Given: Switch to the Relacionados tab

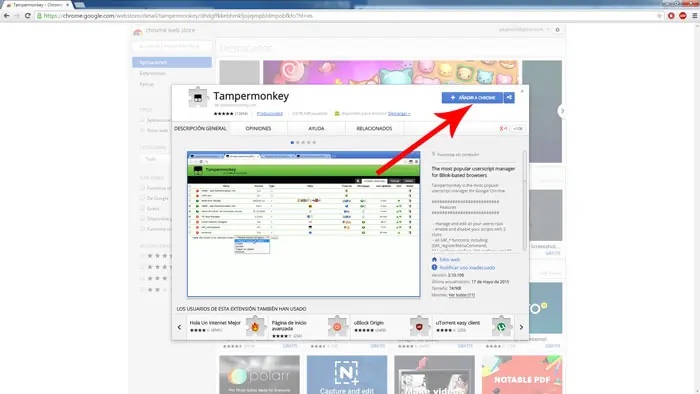Looking at the screenshot, I should click(374, 129).
